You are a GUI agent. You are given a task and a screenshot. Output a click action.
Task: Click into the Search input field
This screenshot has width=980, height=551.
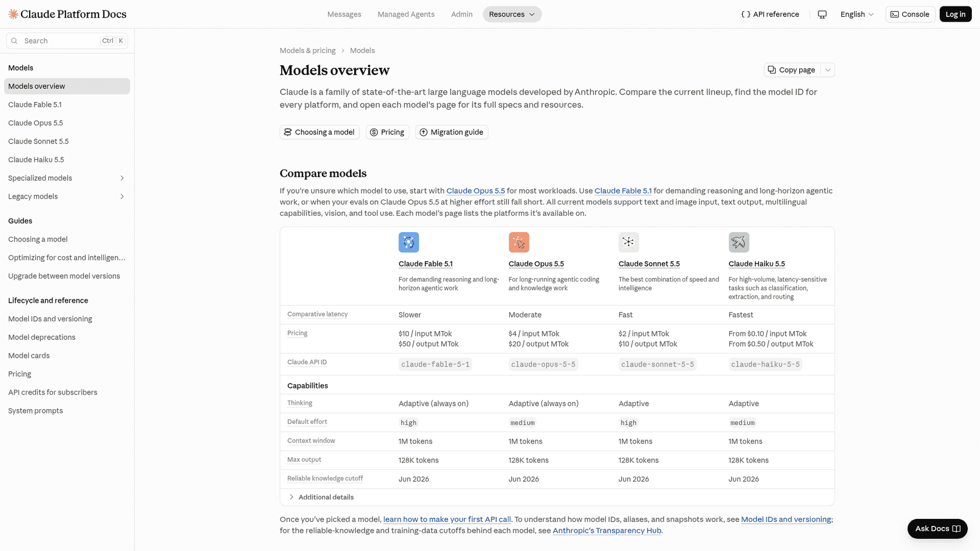61,41
